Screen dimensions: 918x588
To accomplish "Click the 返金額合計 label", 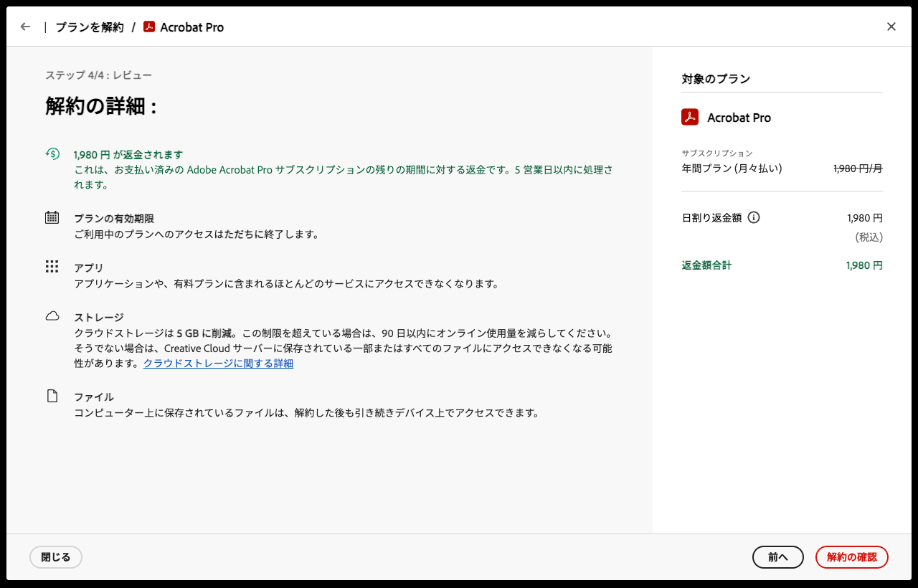I will (x=706, y=265).
